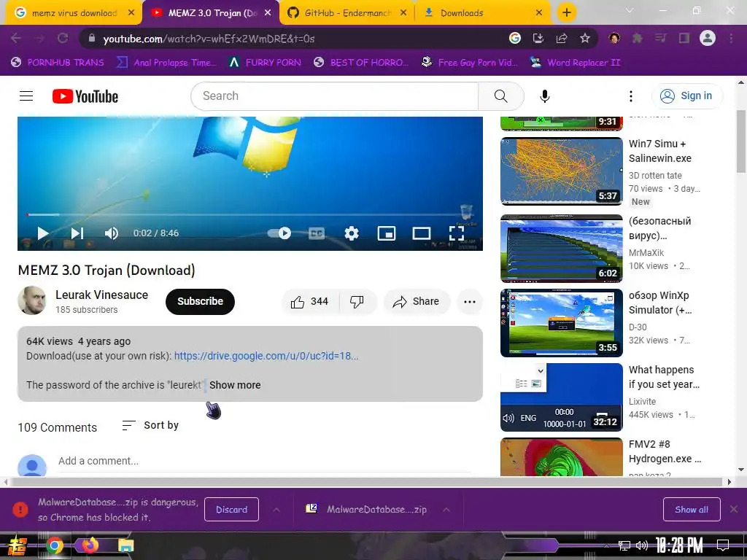Image resolution: width=747 pixels, height=560 pixels.
Task: Expand options for MalwareDatabase.zip download
Action: [446, 510]
